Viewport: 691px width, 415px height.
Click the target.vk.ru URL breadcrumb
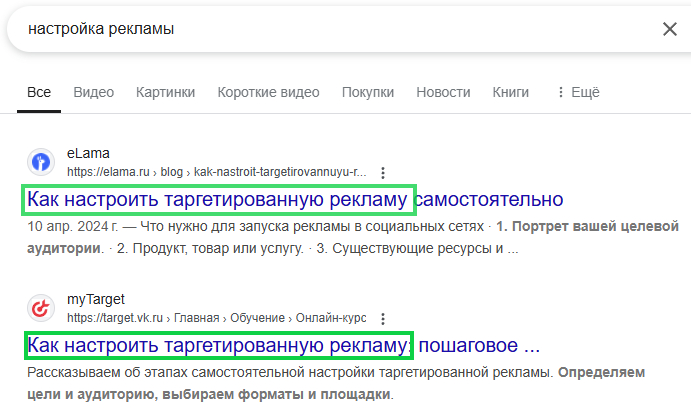(216, 318)
